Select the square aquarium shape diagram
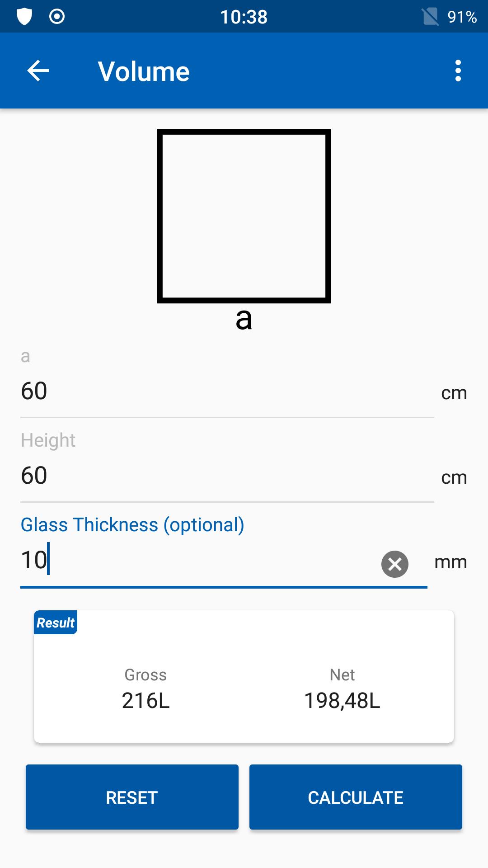Image resolution: width=488 pixels, height=868 pixels. point(244,216)
